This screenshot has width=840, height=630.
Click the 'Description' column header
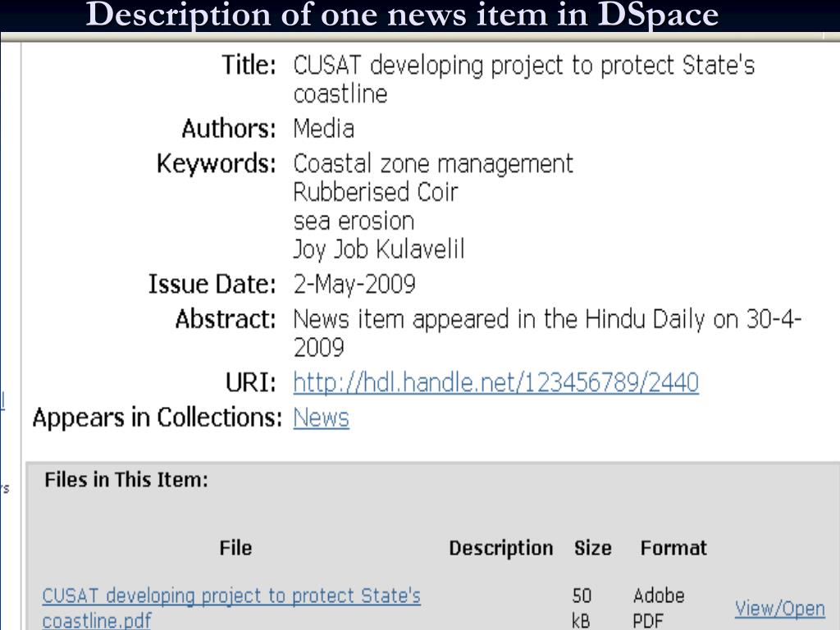point(501,548)
